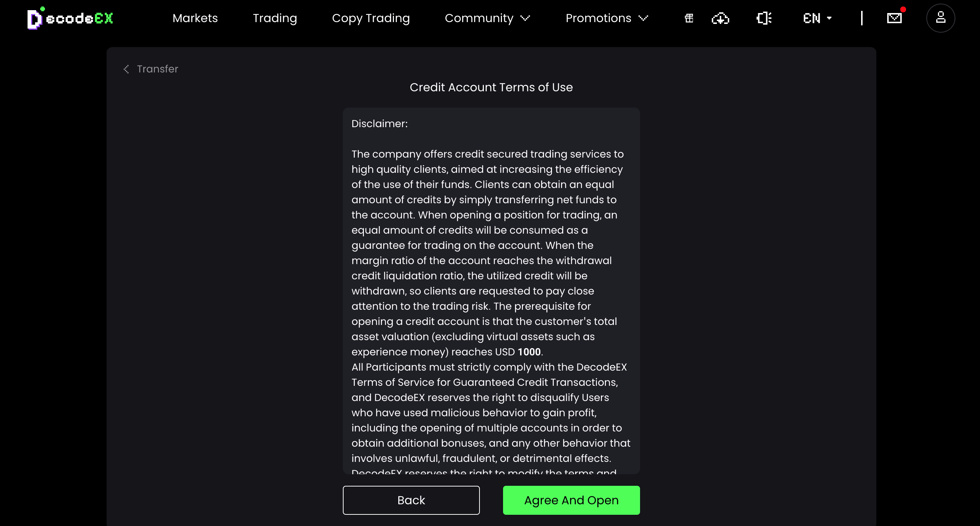The image size is (980, 526).
Task: Click the red notification dot on mail
Action: [903, 9]
